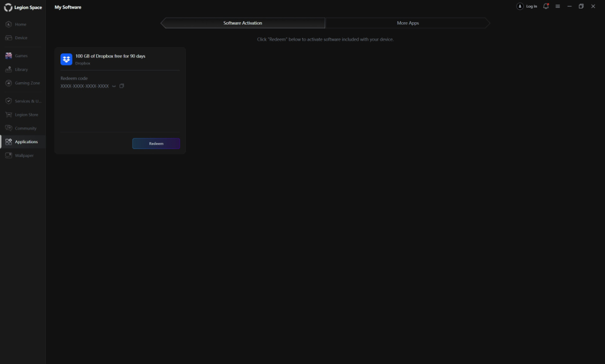
Task: Redeem the Dropbox offer
Action: click(156, 143)
